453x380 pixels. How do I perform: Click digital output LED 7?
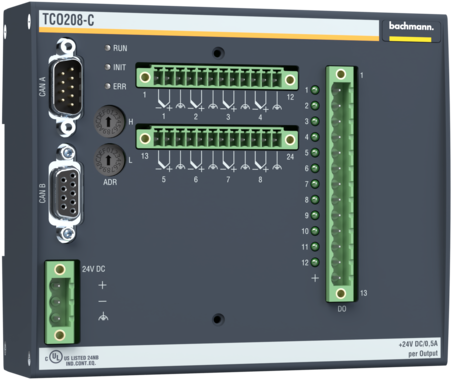315,184
